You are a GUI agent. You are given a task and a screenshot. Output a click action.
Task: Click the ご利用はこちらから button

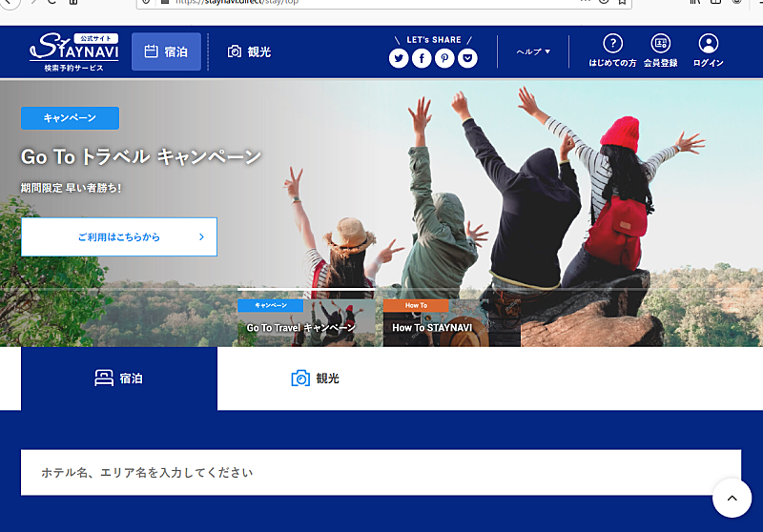(119, 236)
